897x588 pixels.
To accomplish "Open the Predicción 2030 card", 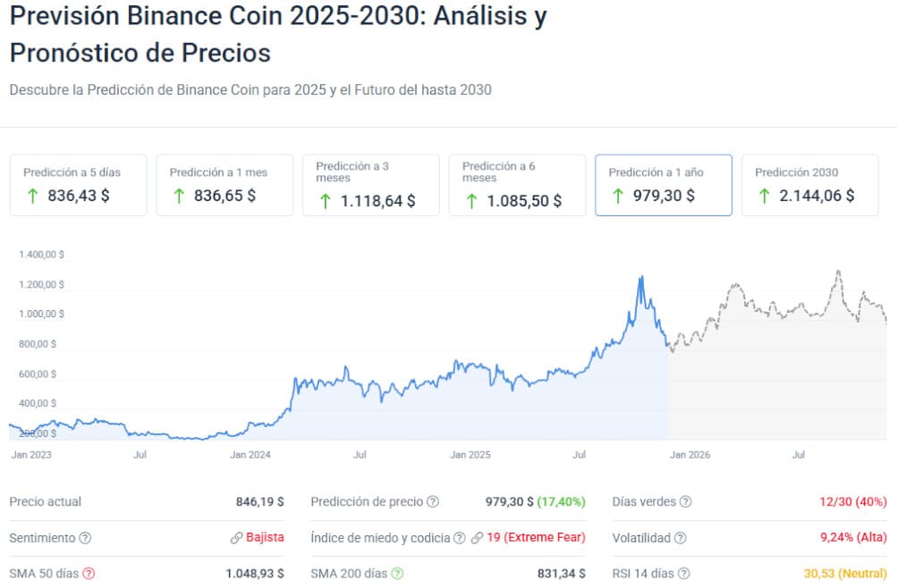I will [x=810, y=185].
